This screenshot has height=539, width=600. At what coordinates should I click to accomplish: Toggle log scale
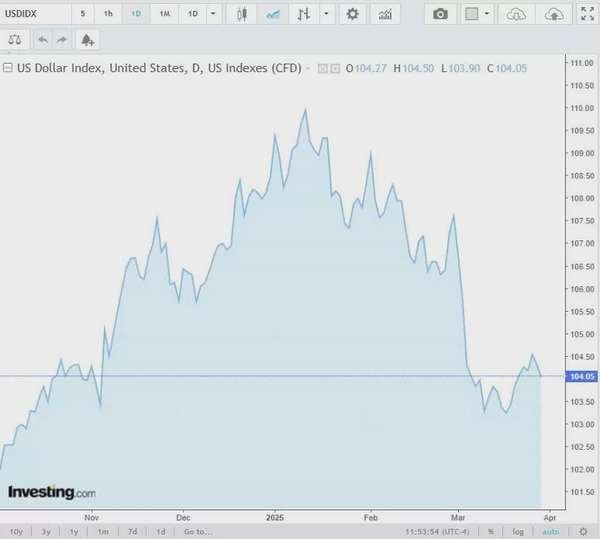click(518, 532)
